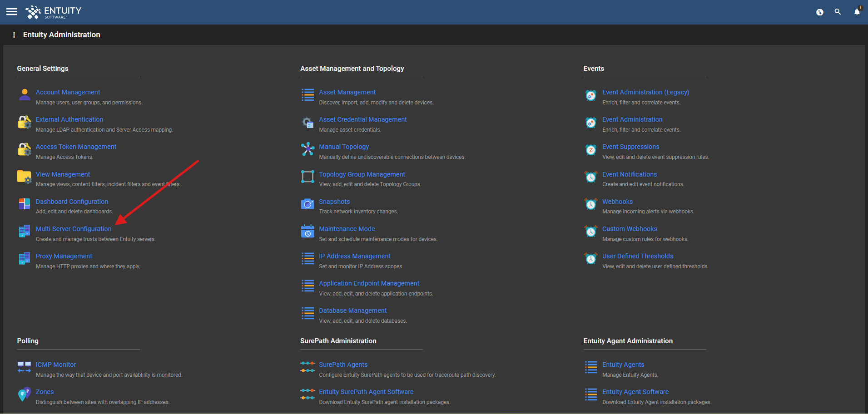Open the Maintenance Mode link
The image size is (868, 414).
click(347, 229)
